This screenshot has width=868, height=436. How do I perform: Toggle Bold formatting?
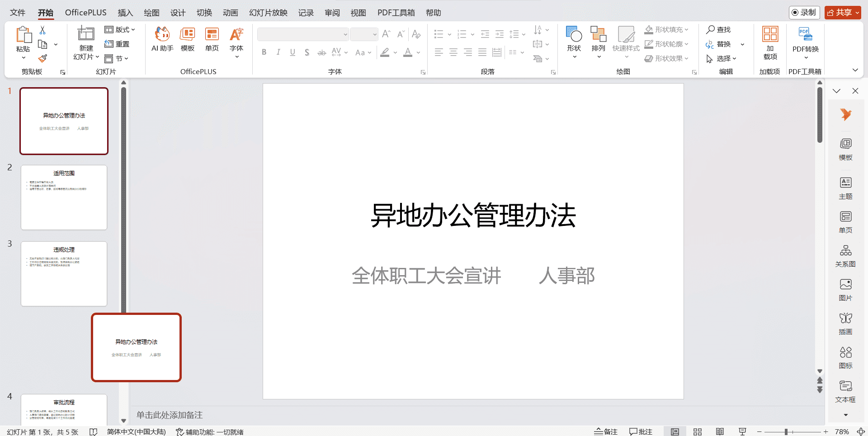264,52
